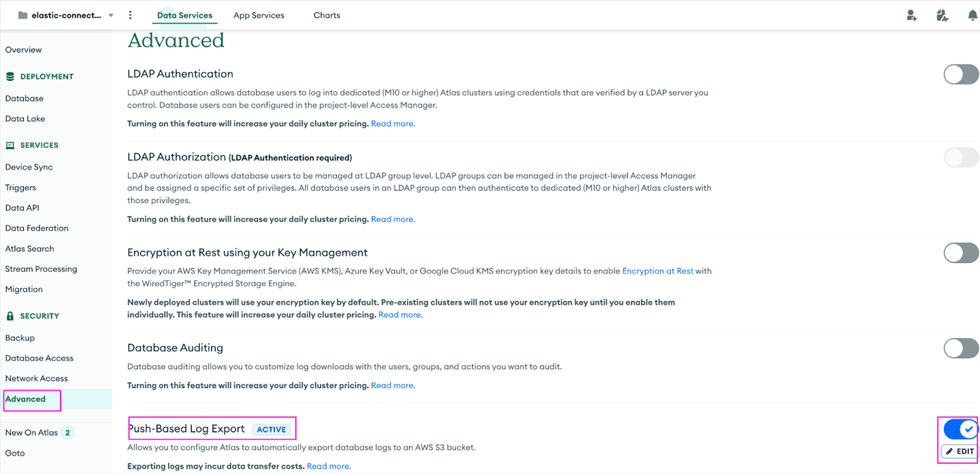
Task: Click Edit button for Push-Based Log Export
Action: 960,452
